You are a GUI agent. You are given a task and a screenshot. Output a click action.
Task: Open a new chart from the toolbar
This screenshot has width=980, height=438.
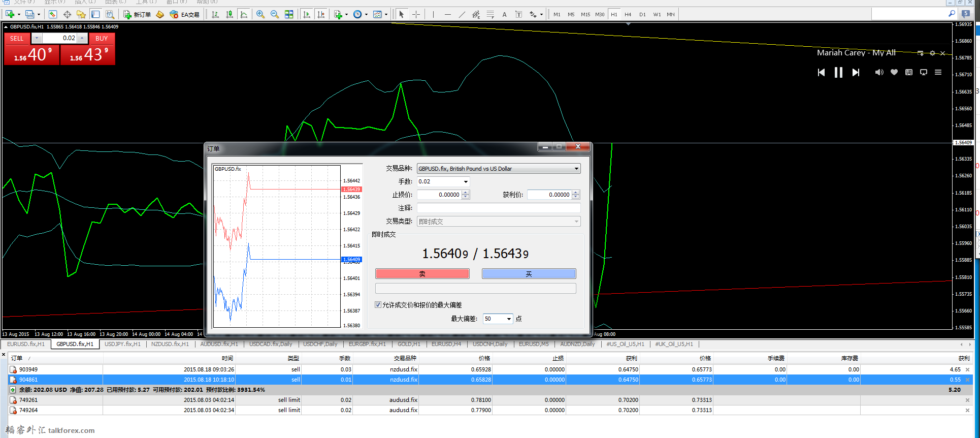[10, 14]
